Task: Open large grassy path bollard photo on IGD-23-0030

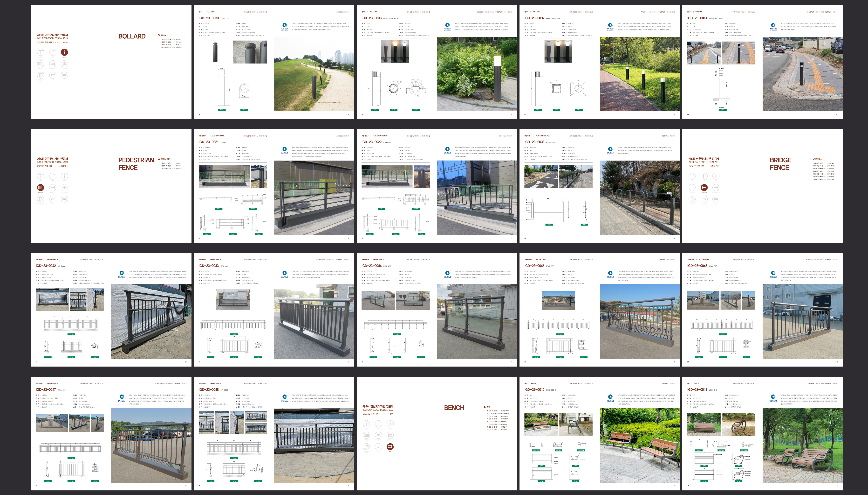Action: coord(314,74)
